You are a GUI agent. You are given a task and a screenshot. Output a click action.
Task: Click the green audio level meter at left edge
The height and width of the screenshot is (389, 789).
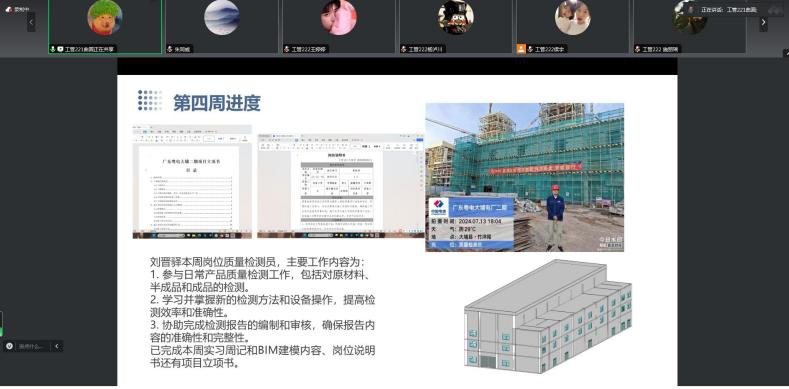tap(1, 324)
